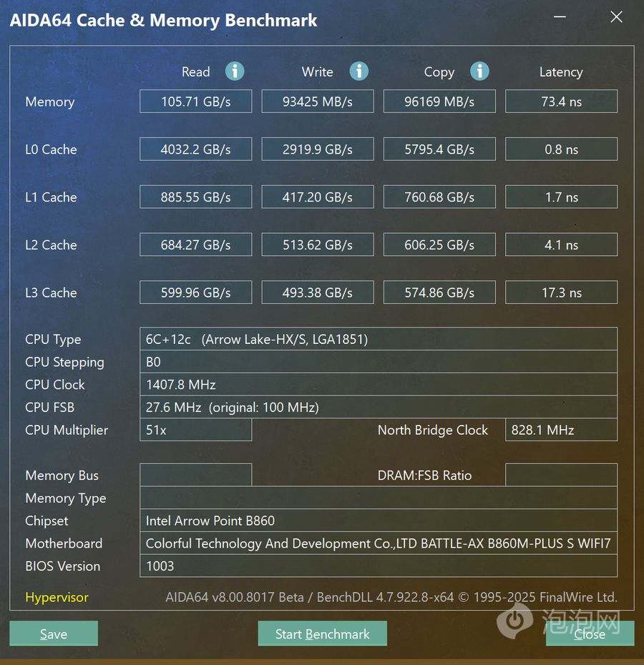Select L3 Cache write 493.38 GB/s

pyautogui.click(x=318, y=292)
